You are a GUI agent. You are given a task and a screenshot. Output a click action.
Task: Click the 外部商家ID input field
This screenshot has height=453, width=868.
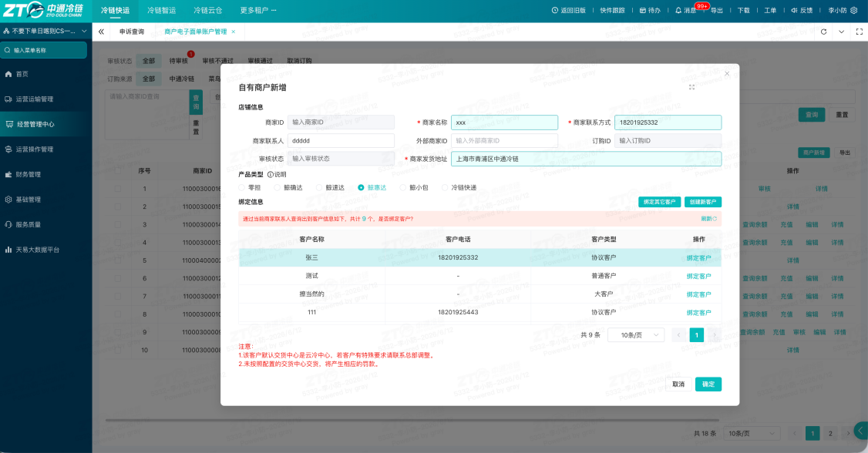click(504, 140)
